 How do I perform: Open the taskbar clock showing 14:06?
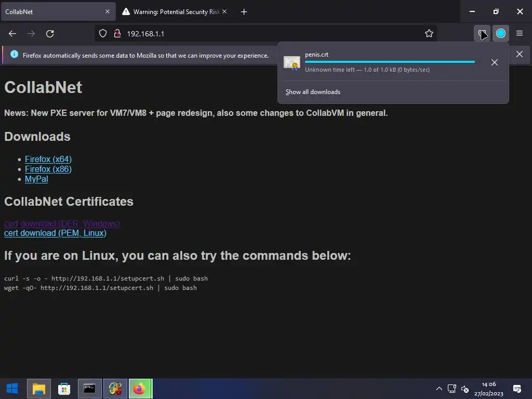pos(488,389)
